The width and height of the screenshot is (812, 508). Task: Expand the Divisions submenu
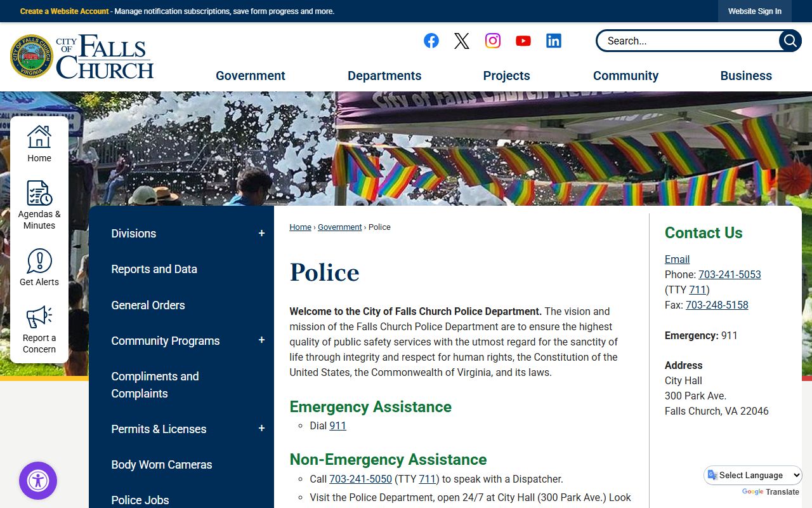[261, 234]
